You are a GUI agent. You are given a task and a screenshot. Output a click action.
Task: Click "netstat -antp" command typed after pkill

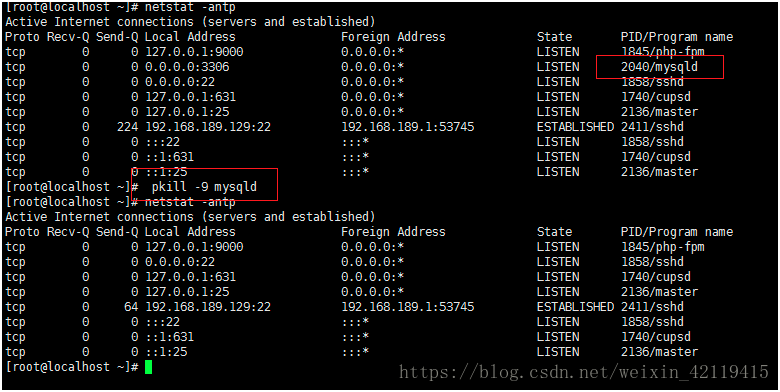(x=190, y=202)
